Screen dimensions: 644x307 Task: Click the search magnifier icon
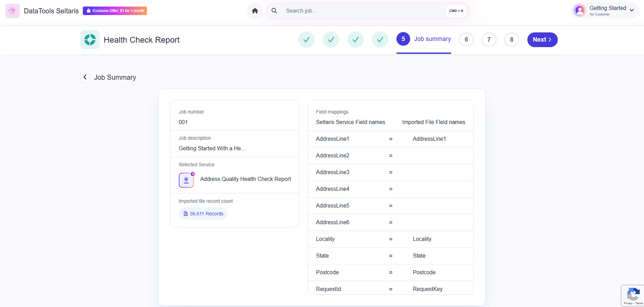[x=274, y=11]
